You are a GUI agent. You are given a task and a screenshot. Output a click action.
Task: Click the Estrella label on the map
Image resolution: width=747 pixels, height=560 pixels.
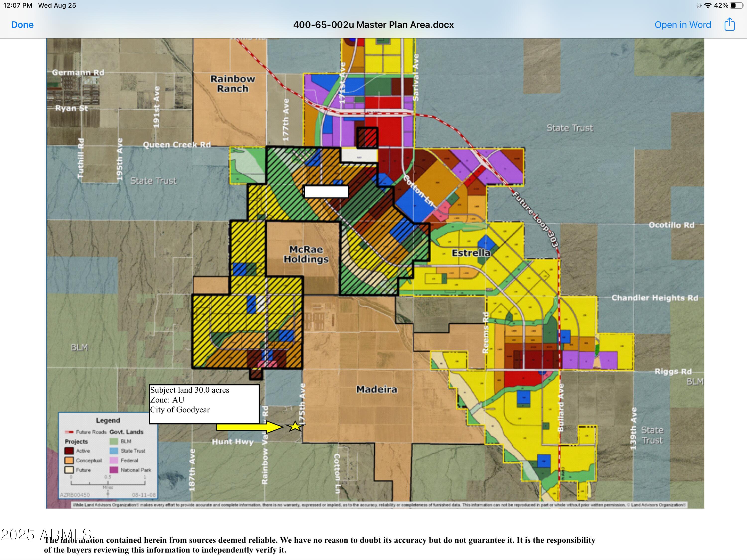pos(471,253)
